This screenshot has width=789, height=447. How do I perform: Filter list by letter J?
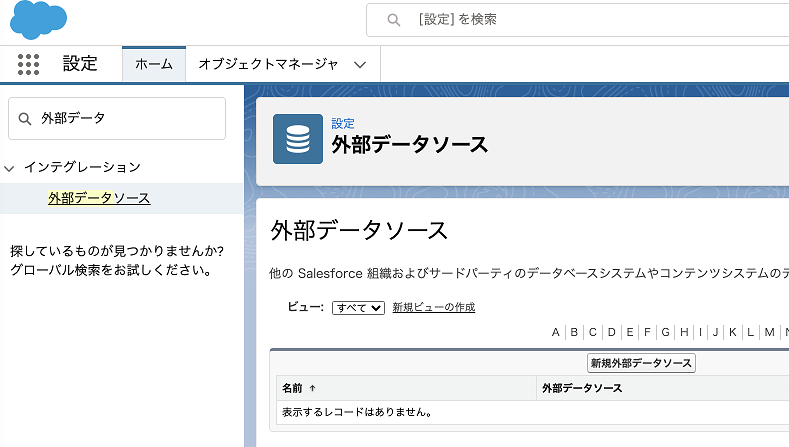point(715,332)
